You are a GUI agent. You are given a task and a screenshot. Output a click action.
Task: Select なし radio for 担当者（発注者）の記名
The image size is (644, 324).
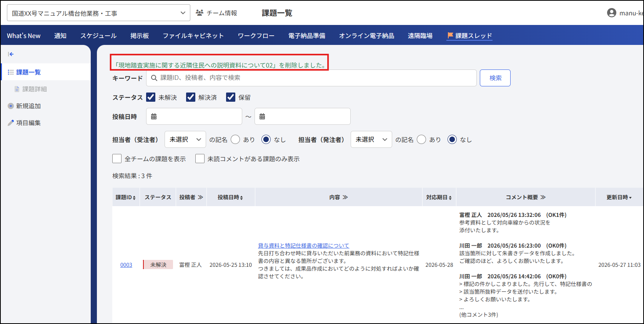(x=452, y=139)
